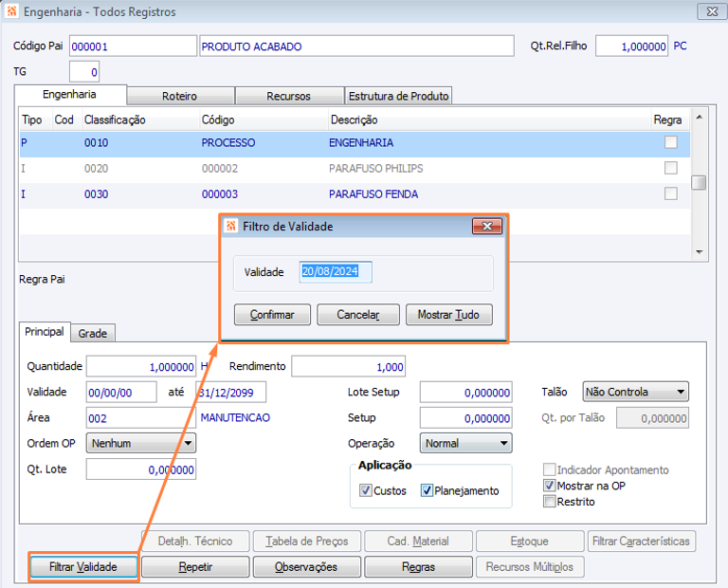Click the PRODUTO ACABADO description field
This screenshot has height=588, width=728.
356,46
